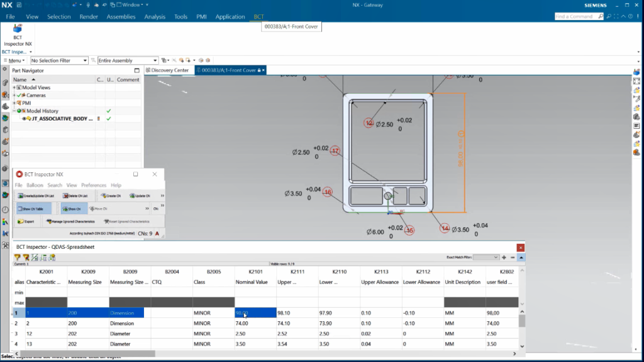The image size is (644, 362).
Task: Expand the PMI node
Action: click(14, 103)
